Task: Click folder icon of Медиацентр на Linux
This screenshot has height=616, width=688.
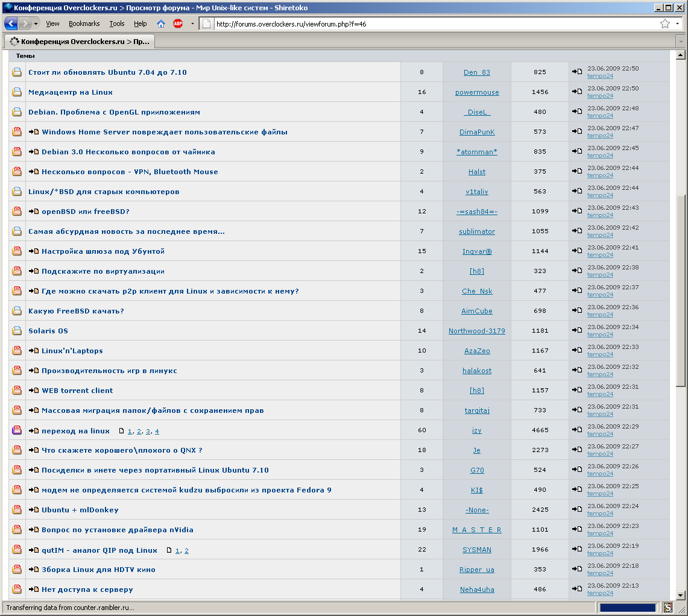Action: 17,92
